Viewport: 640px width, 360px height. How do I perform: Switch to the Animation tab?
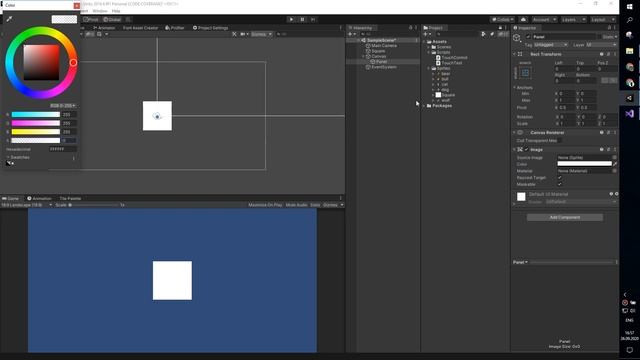(x=39, y=198)
